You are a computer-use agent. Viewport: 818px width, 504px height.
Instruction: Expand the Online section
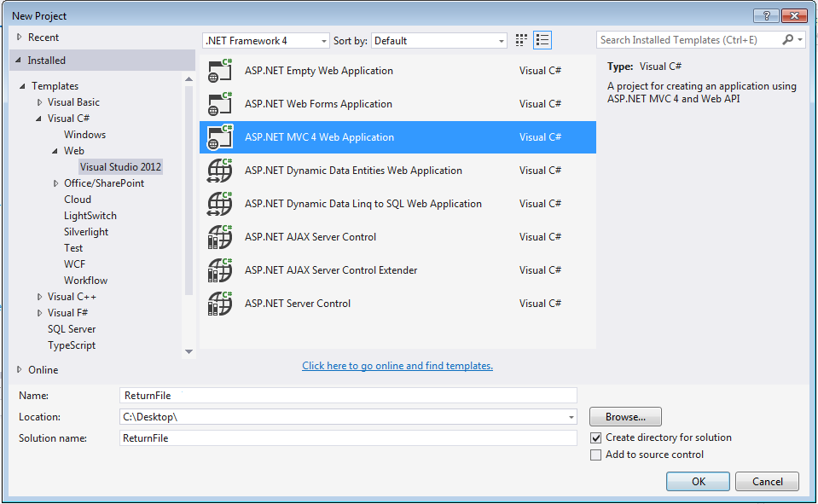(x=20, y=369)
